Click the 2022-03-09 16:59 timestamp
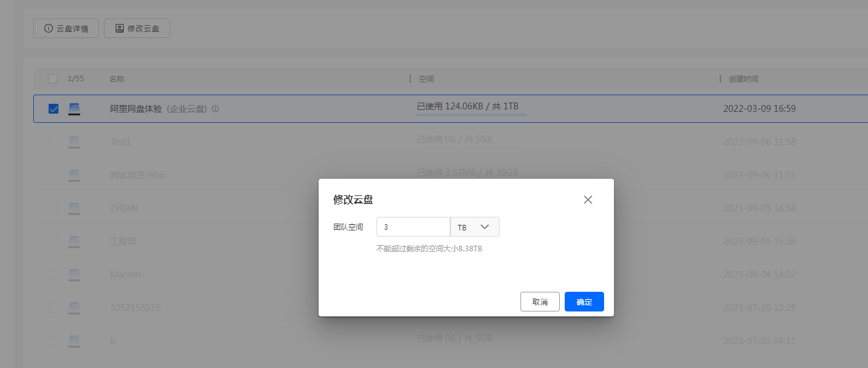This screenshot has width=868, height=368. click(x=760, y=109)
